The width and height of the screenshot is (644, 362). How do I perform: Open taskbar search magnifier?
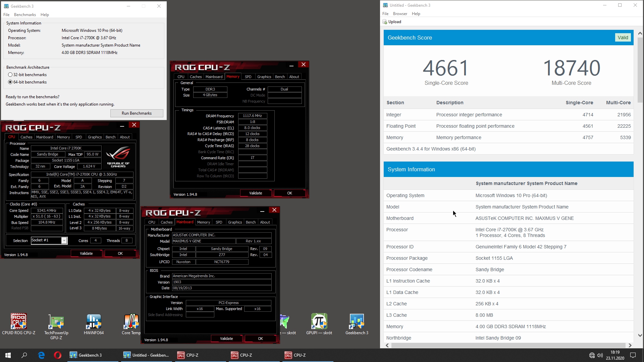(x=24, y=355)
